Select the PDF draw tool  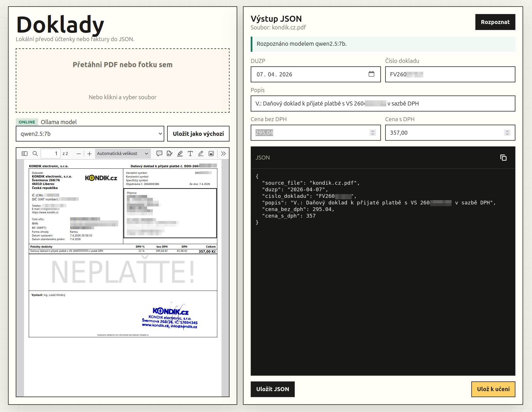[201, 154]
